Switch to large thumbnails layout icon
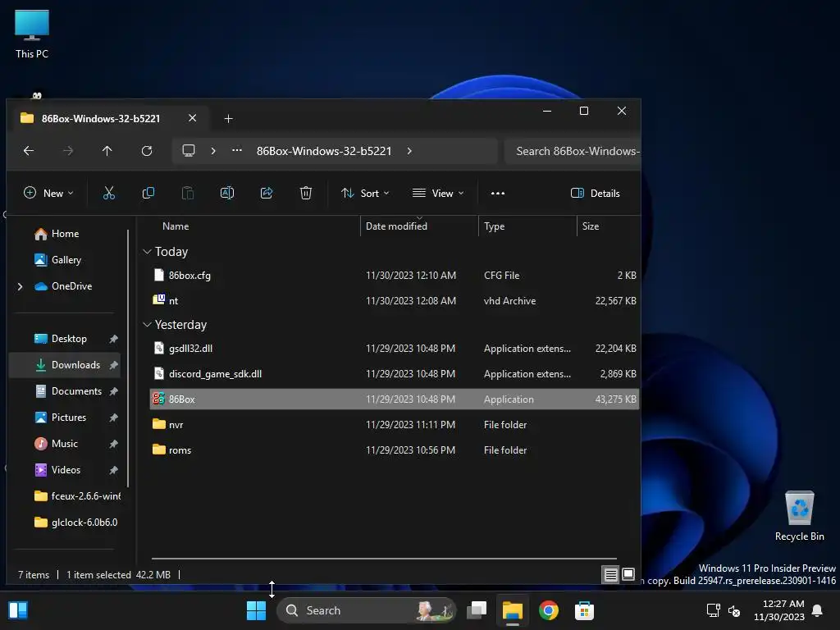This screenshot has width=840, height=630. 628,574
